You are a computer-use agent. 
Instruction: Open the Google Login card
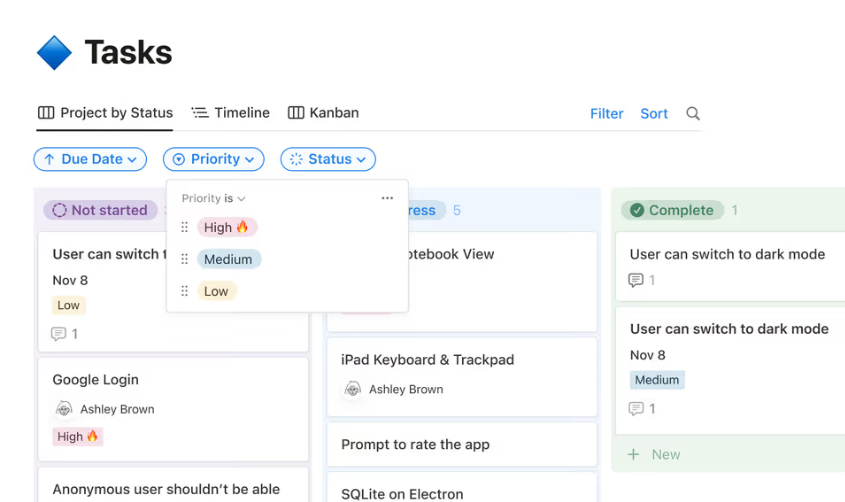pyautogui.click(x=173, y=409)
